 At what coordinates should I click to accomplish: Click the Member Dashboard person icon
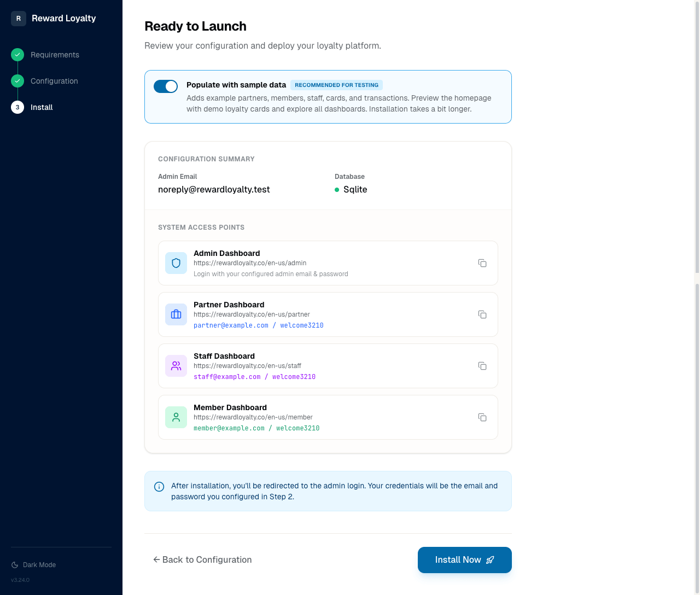[176, 417]
